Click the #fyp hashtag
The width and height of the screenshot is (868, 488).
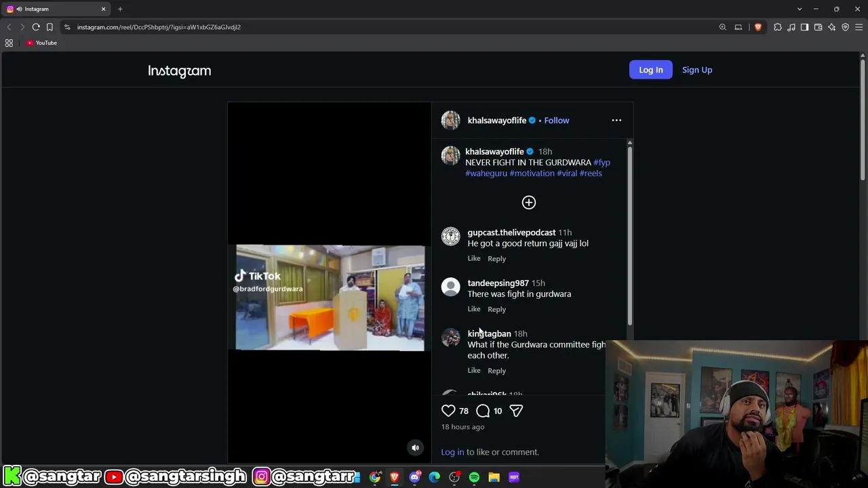(x=601, y=163)
